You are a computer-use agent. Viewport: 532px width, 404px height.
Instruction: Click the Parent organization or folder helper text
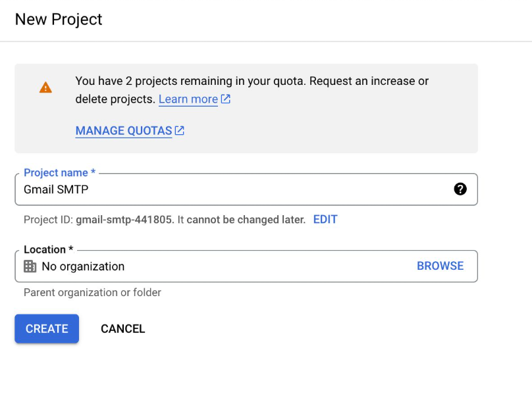point(92,292)
